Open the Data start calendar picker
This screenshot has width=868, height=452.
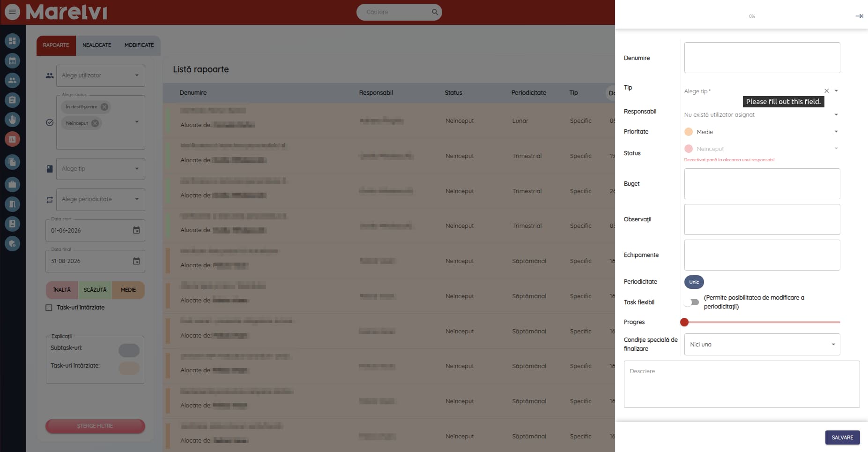click(136, 230)
